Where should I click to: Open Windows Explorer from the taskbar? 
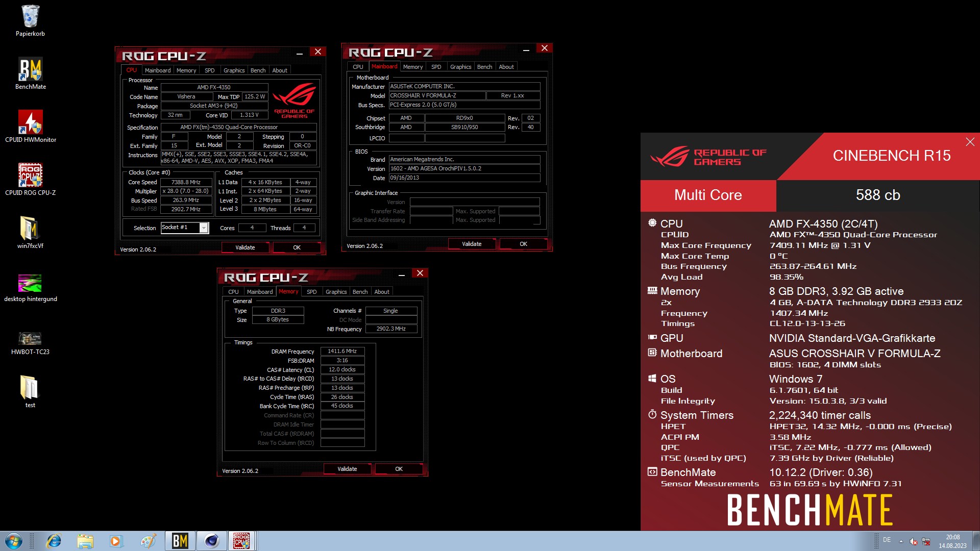(x=85, y=541)
